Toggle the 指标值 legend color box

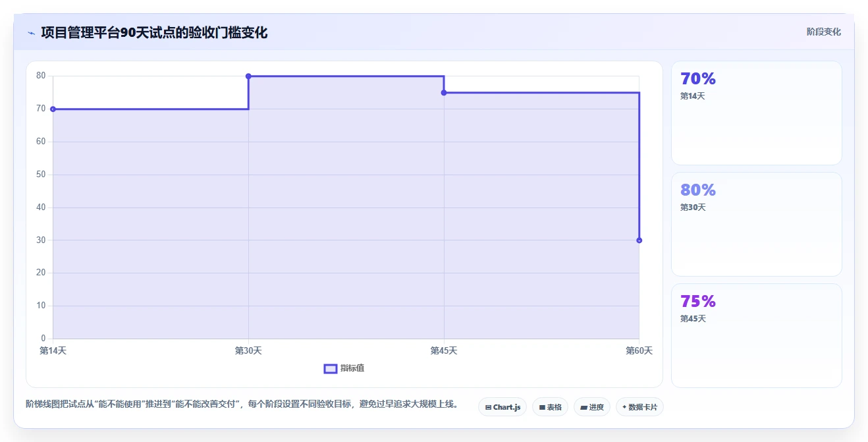[x=331, y=368]
